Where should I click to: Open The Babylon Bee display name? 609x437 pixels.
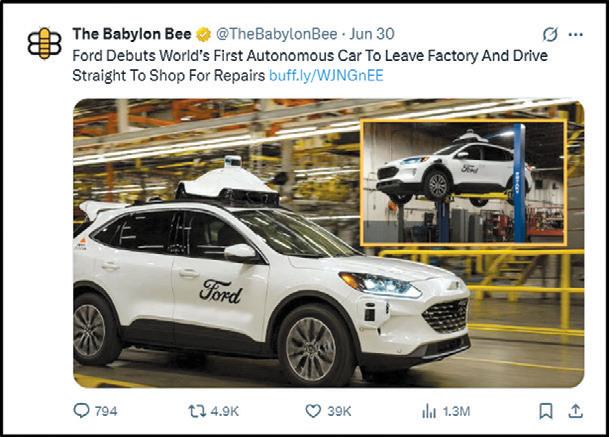pyautogui.click(x=132, y=34)
